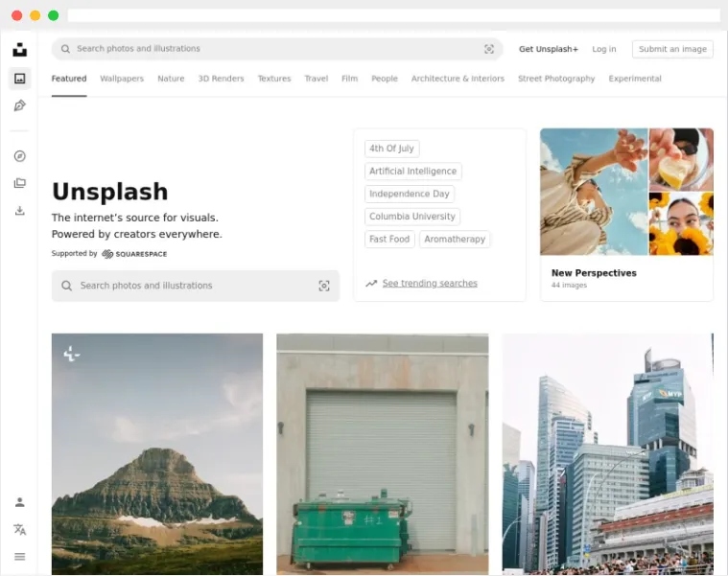Select the Independence Day tag
The width and height of the screenshot is (728, 576).
409,194
